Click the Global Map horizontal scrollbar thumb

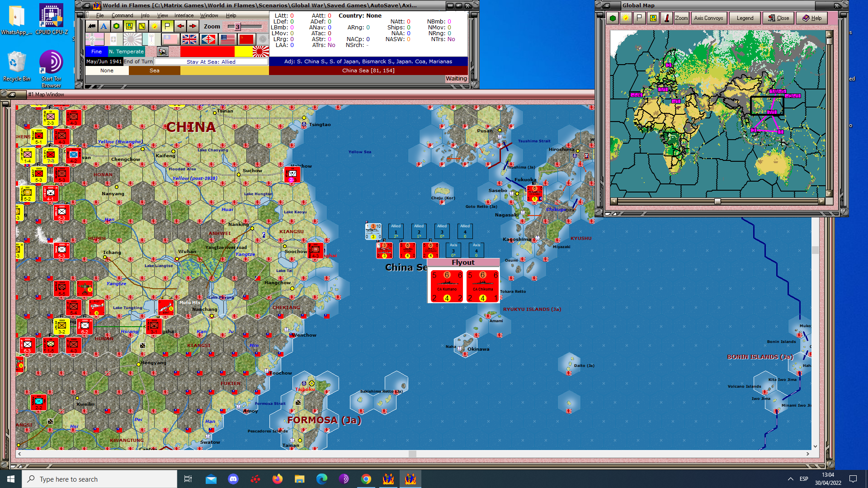(717, 201)
